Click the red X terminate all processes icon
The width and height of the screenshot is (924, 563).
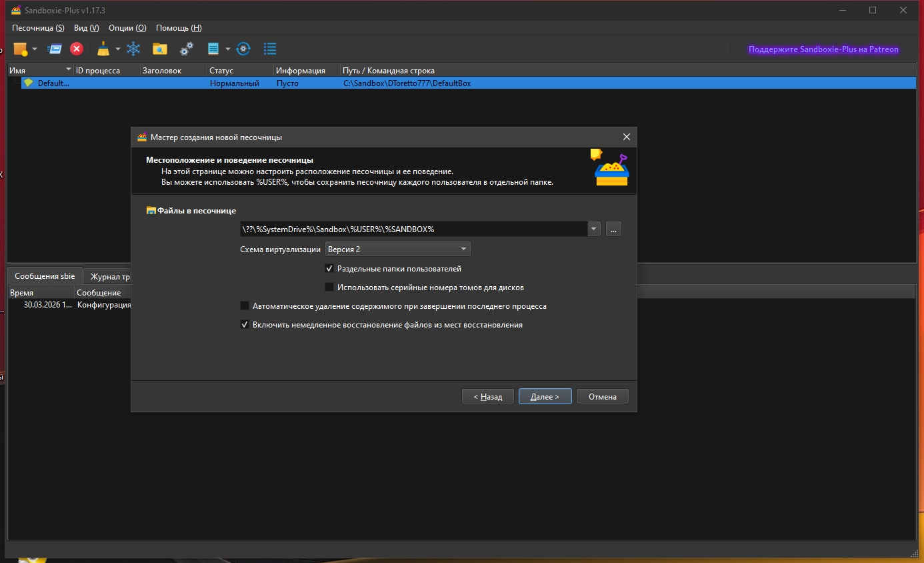click(x=77, y=49)
